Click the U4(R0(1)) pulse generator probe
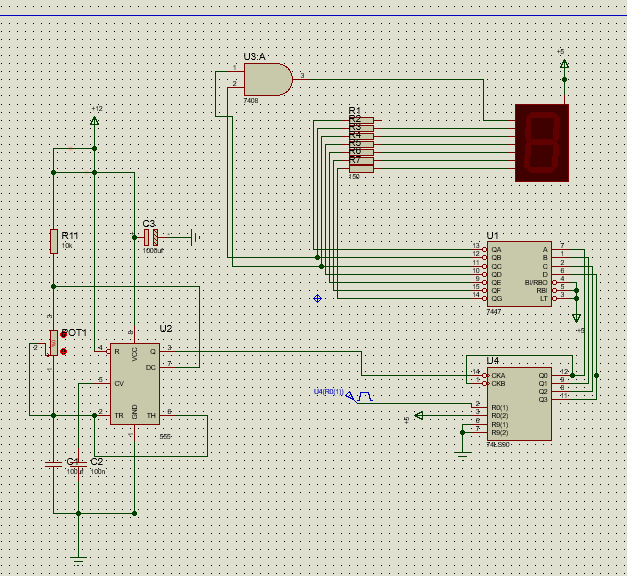 359,396
